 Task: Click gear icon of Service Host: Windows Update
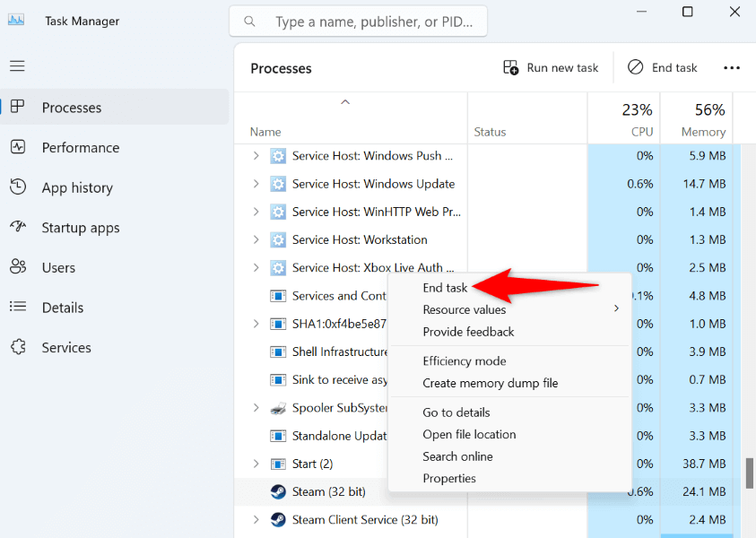coord(278,184)
